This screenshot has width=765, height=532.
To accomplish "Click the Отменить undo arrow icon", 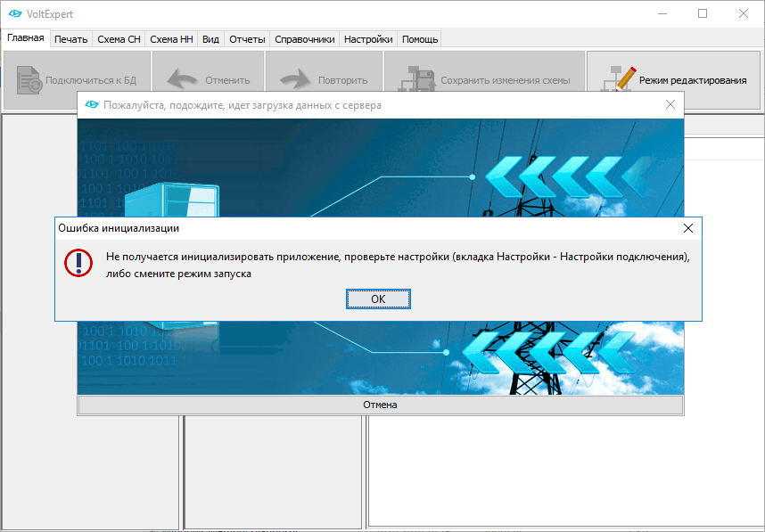I will pos(182,79).
